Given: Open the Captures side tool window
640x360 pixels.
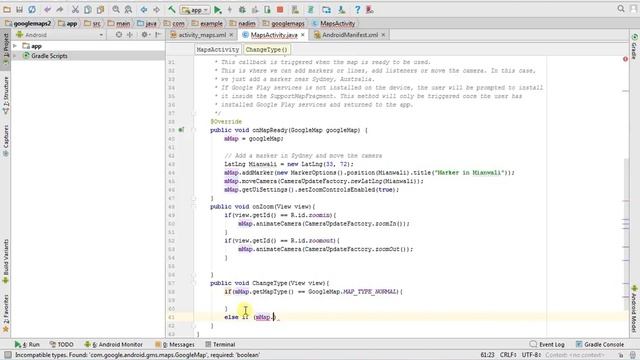Looking at the screenshot, I should click(x=6, y=141).
